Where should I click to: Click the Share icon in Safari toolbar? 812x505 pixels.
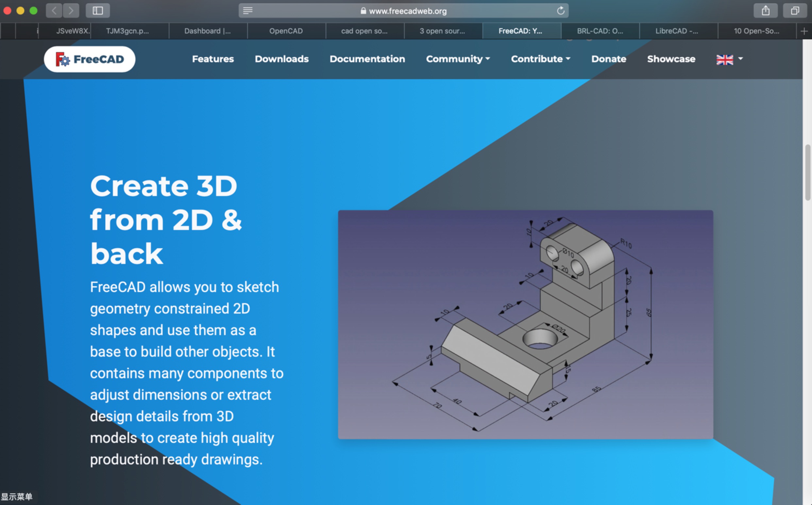(x=766, y=11)
